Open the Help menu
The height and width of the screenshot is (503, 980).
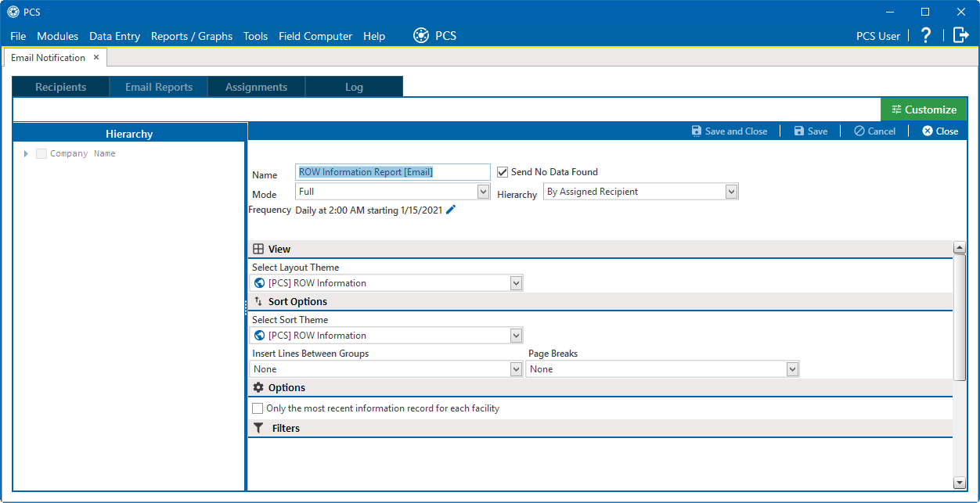[x=374, y=36]
